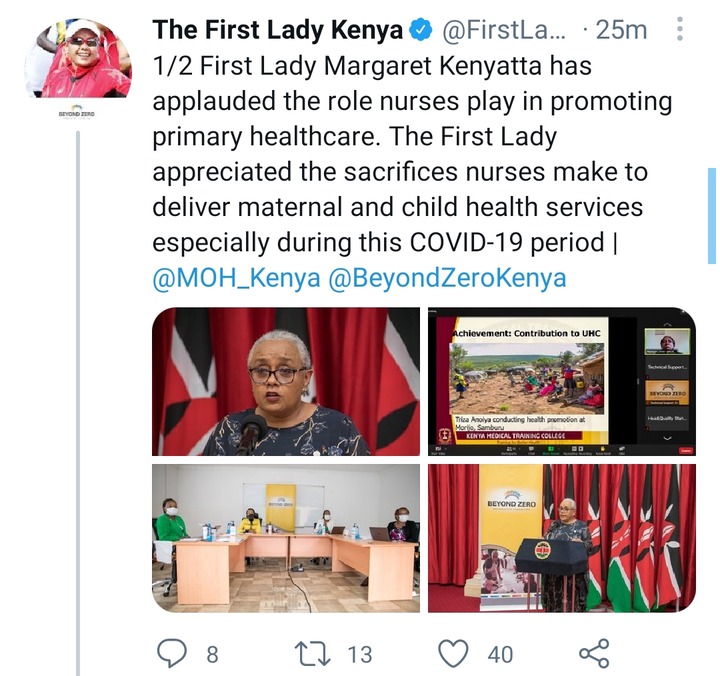Like the tweet with the heart icon
720x676 pixels.
[x=454, y=653]
